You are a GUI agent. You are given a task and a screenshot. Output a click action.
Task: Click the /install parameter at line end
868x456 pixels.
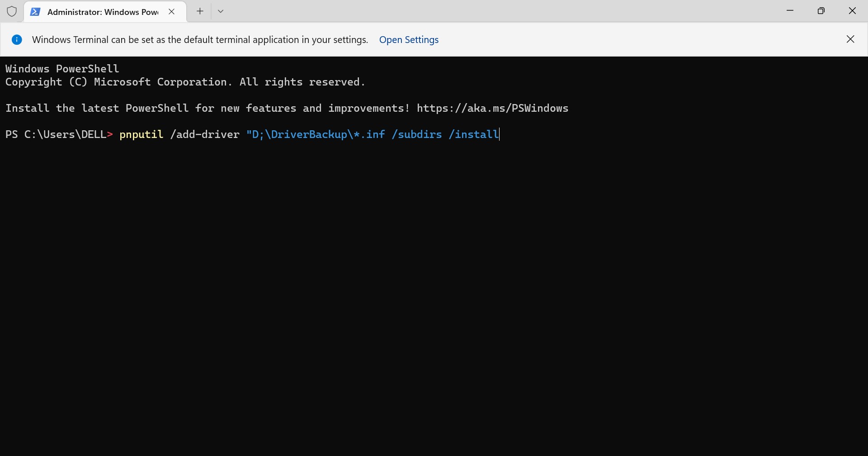(x=474, y=135)
